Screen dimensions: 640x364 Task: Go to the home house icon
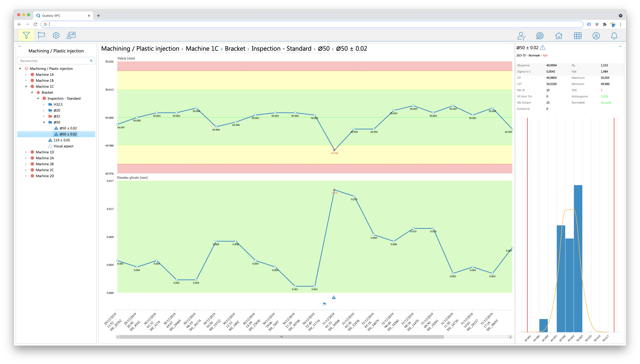point(558,36)
